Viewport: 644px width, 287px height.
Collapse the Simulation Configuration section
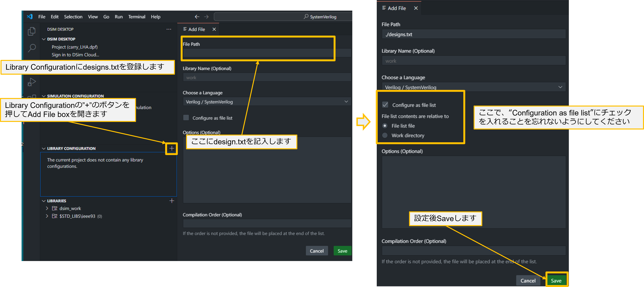pyautogui.click(x=44, y=96)
